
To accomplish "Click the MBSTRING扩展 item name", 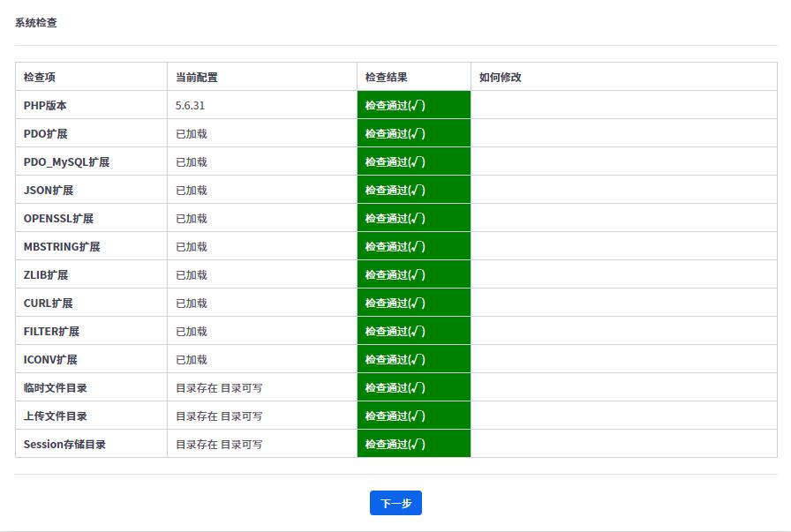I will [x=62, y=247].
